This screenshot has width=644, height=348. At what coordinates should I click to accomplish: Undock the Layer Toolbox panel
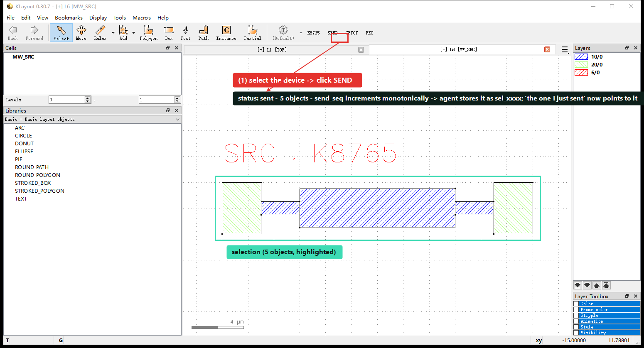pyautogui.click(x=627, y=296)
